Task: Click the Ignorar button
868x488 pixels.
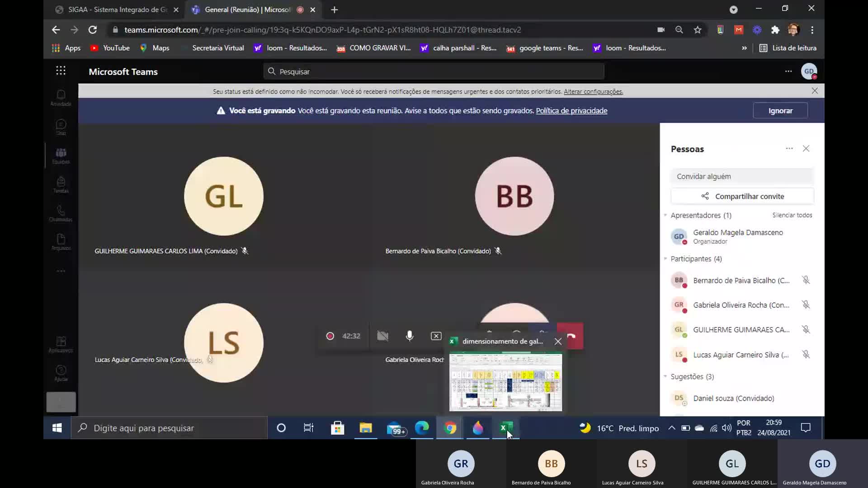Action: tap(780, 111)
